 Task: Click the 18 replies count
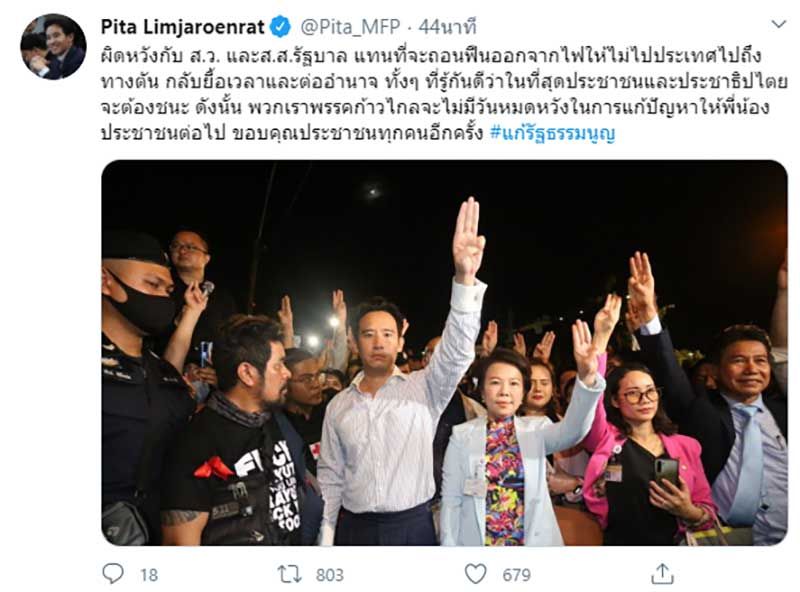tap(148, 575)
